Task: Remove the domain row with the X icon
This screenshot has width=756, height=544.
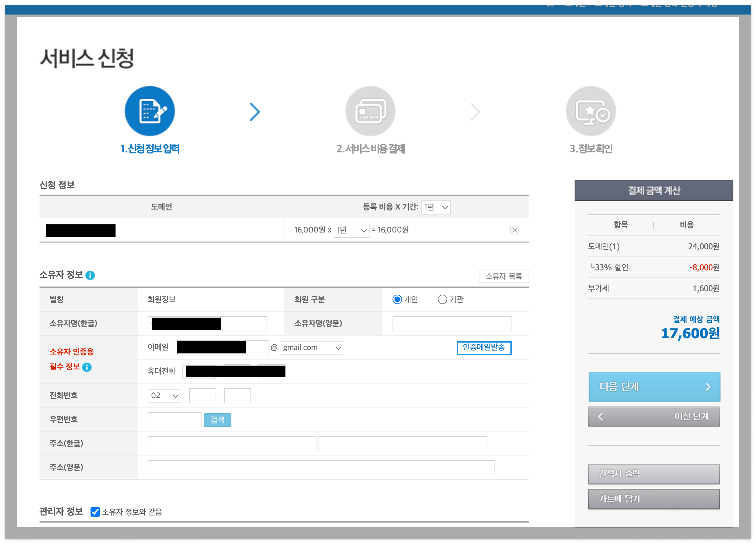Action: pos(514,230)
